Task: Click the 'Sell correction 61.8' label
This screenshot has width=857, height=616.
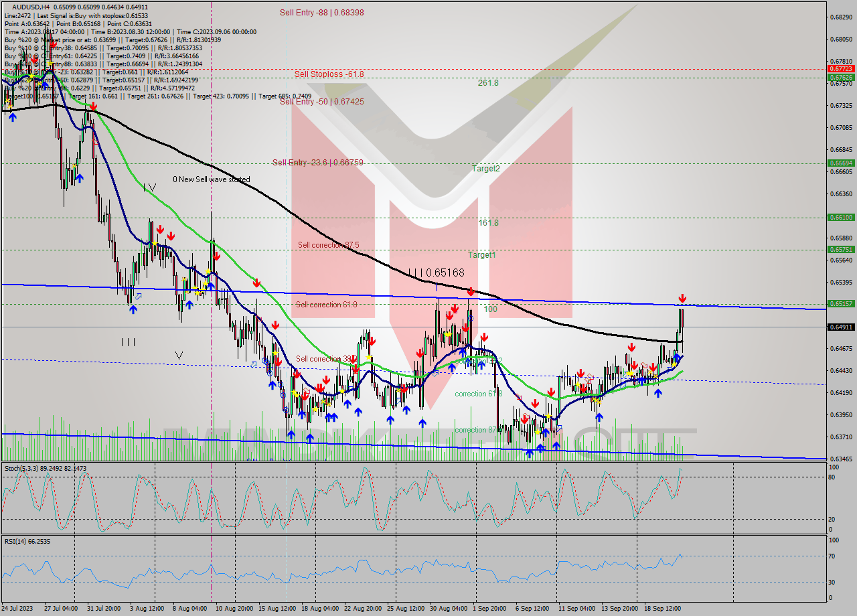Action: 326,305
